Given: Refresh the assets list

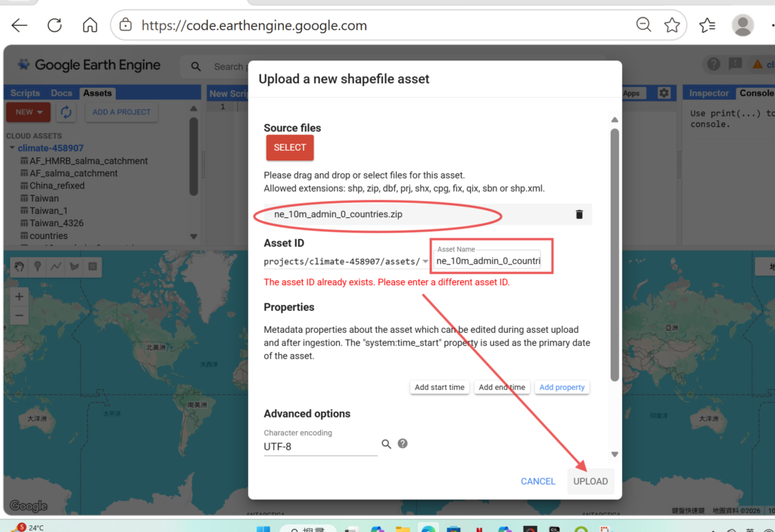Looking at the screenshot, I should (67, 112).
